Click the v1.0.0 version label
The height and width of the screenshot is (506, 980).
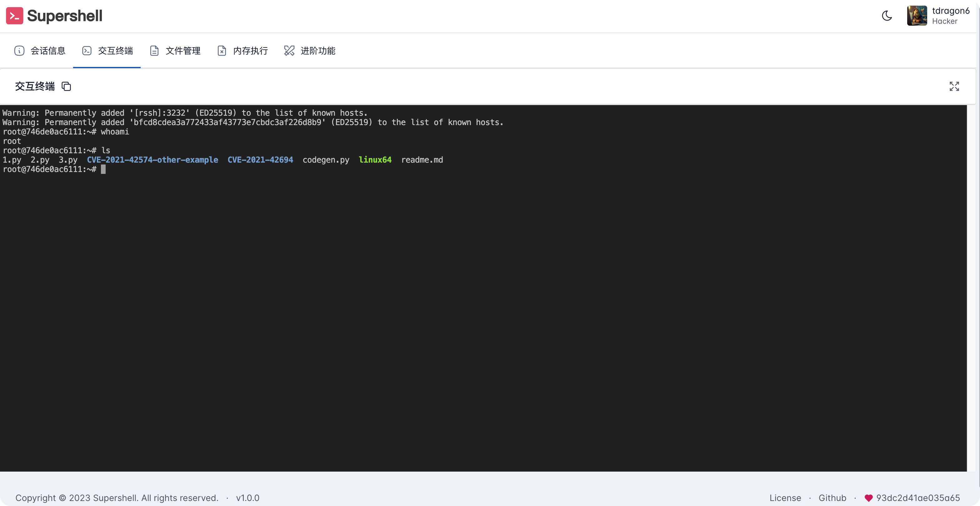[x=247, y=498]
